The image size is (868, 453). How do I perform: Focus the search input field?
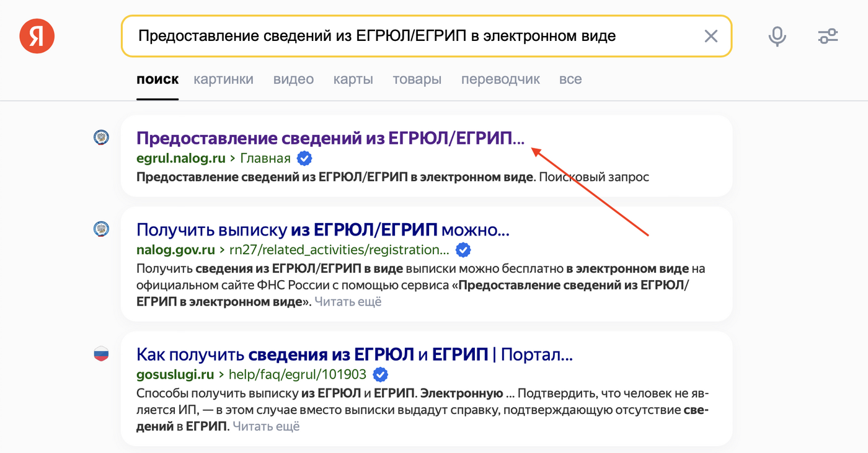(426, 36)
